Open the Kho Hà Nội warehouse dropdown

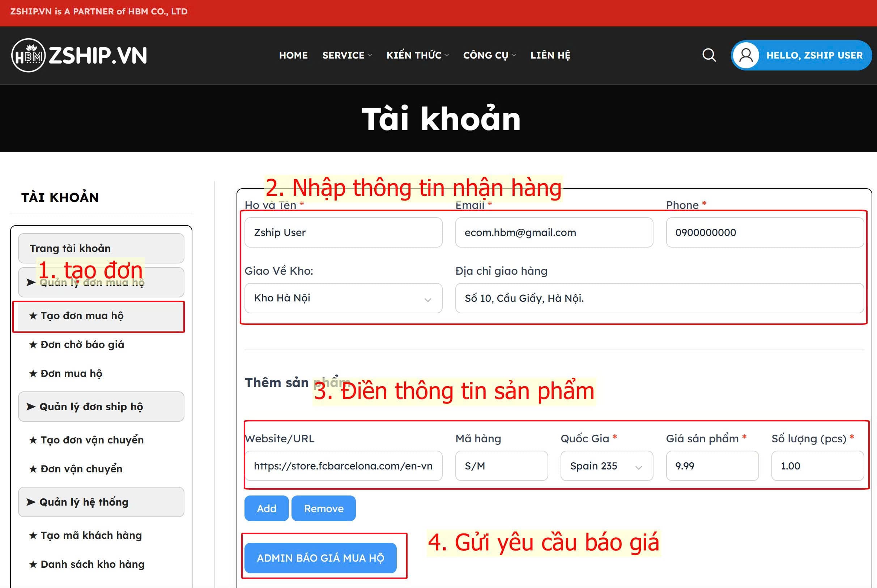coord(343,298)
